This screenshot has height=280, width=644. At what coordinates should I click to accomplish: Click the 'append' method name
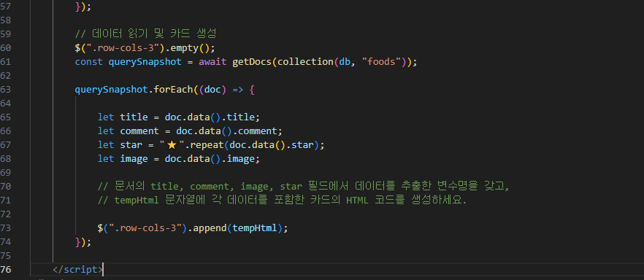pyautogui.click(x=210, y=228)
